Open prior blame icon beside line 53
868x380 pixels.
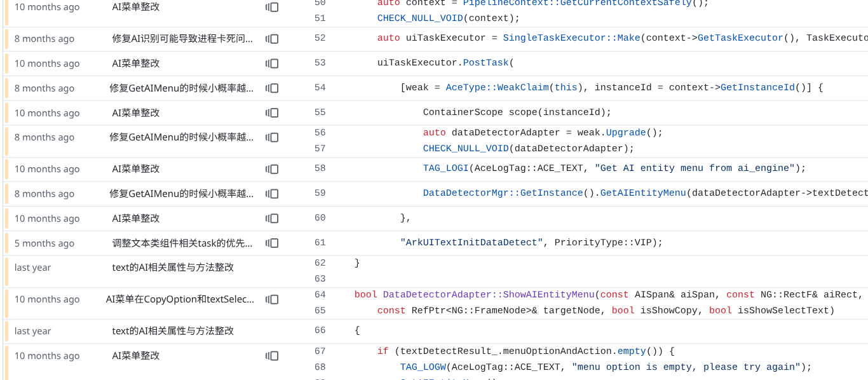coord(272,64)
